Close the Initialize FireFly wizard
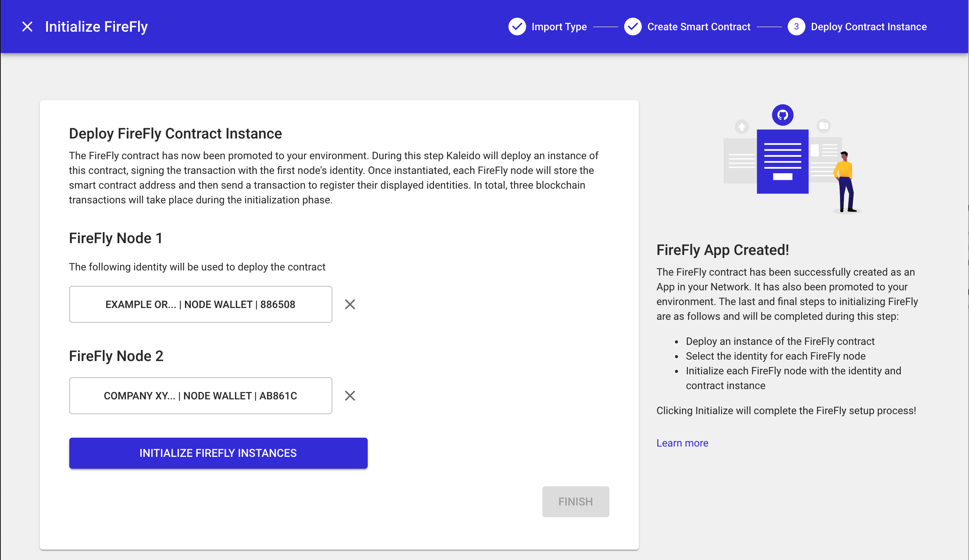 [27, 27]
